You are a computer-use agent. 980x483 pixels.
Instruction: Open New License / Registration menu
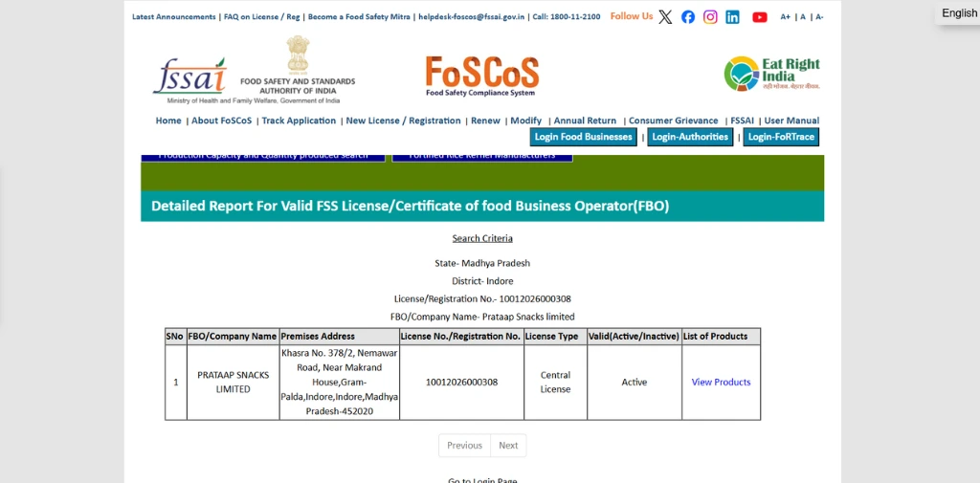[403, 121]
